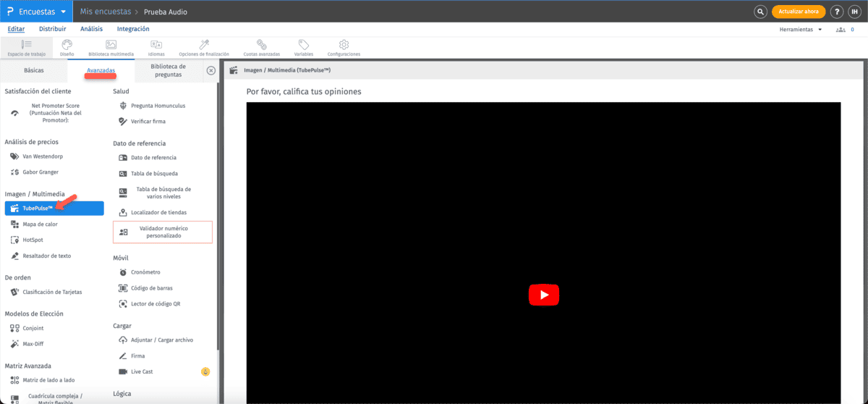Image resolution: width=868 pixels, height=404 pixels.
Task: Add Tabla de búsqueda question
Action: [x=154, y=174]
